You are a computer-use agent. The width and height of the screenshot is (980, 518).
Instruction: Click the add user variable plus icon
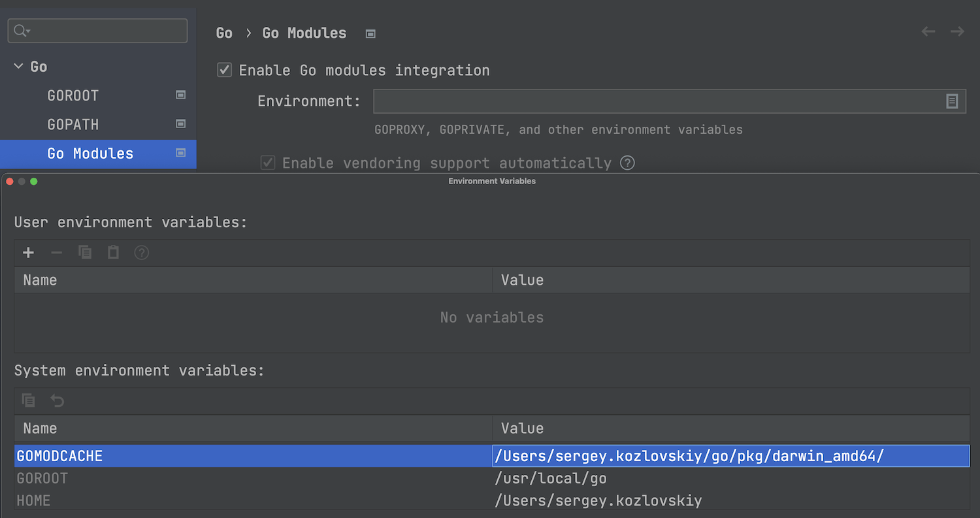coord(28,252)
